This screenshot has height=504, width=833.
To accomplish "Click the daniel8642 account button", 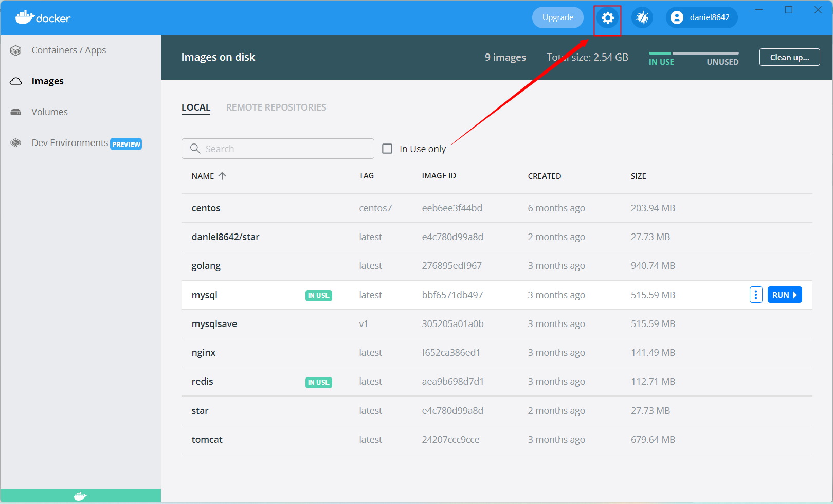I will (702, 17).
